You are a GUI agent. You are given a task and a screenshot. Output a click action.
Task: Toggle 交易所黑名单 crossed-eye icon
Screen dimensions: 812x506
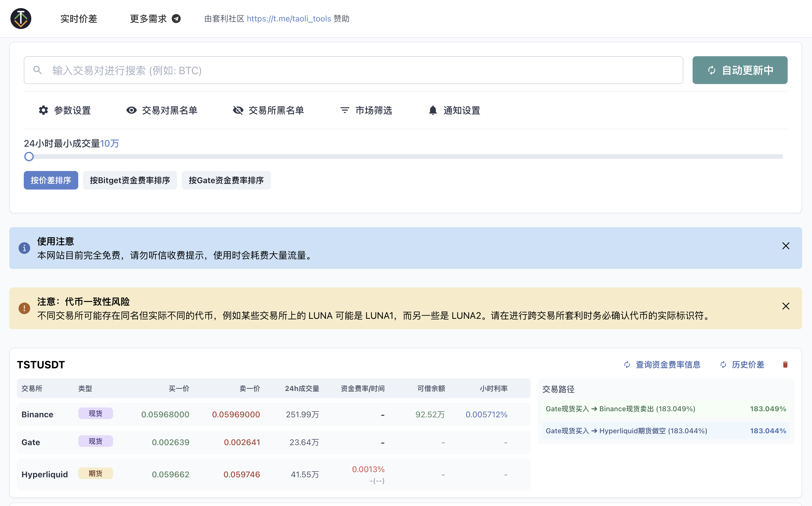[x=238, y=110]
